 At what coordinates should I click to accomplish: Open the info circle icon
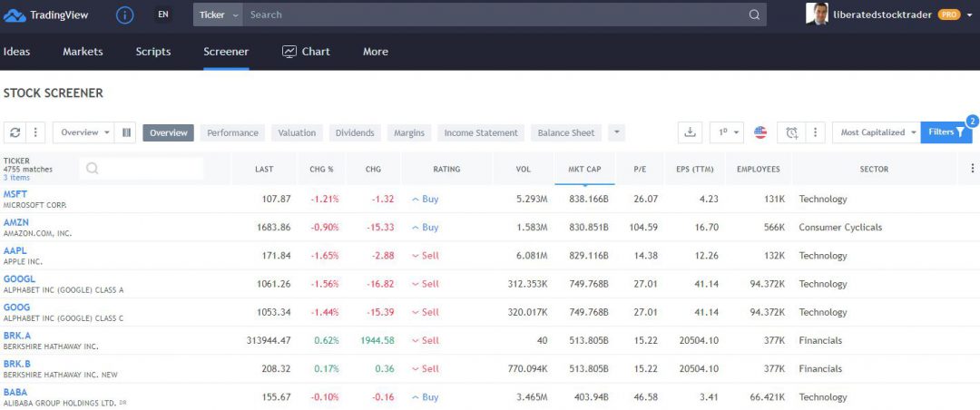tap(125, 15)
